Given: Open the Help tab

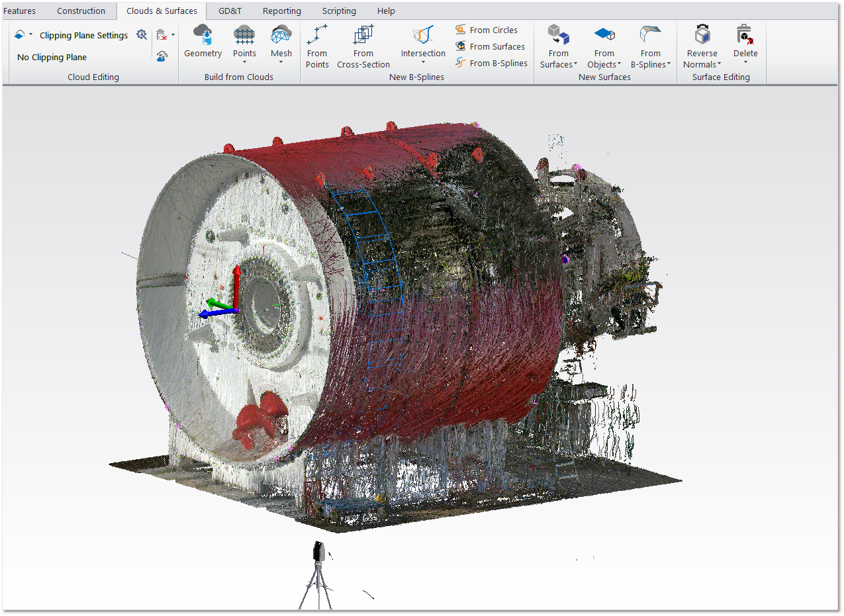Looking at the screenshot, I should click(x=386, y=11).
